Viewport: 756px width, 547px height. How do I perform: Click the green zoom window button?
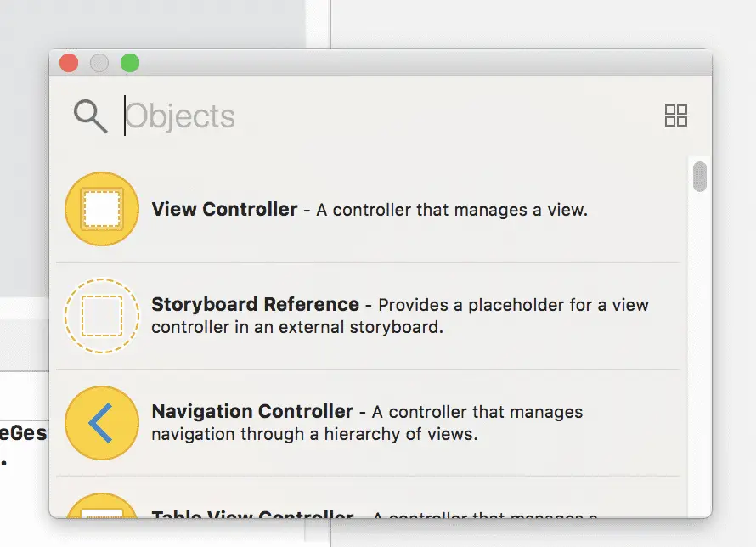pos(130,63)
